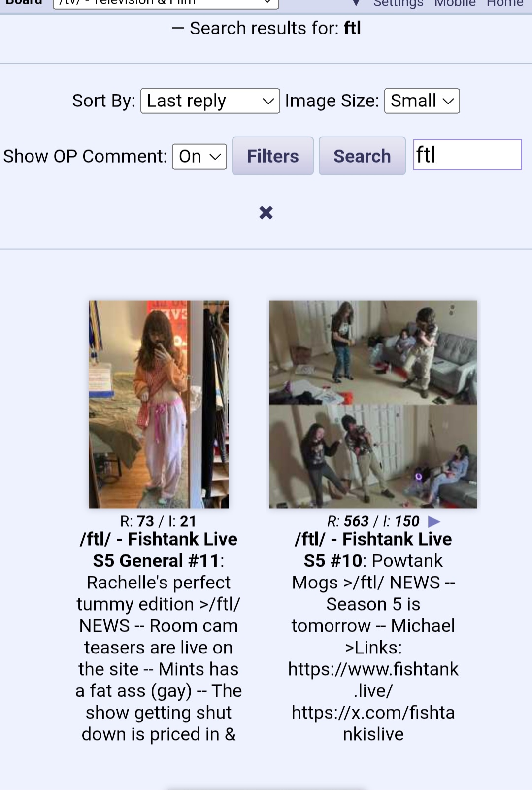Click the down-arrow icon beside Settings

tap(356, 3)
